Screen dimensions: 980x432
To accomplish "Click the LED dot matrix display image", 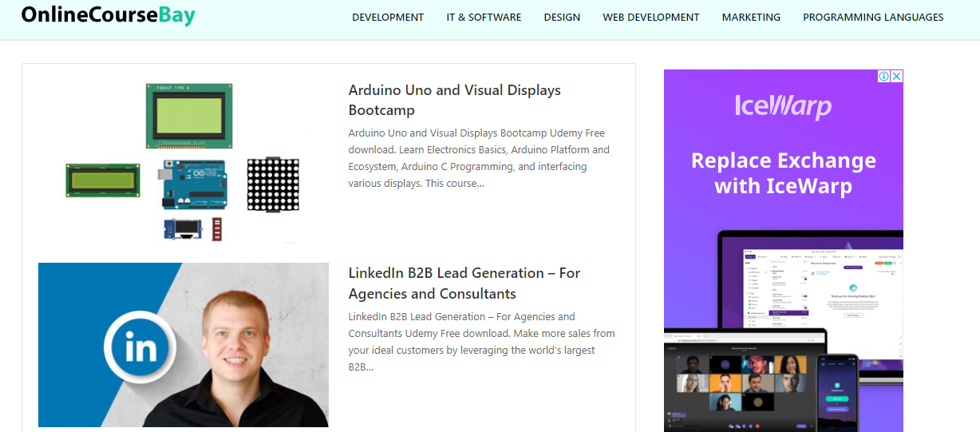I will (272, 184).
